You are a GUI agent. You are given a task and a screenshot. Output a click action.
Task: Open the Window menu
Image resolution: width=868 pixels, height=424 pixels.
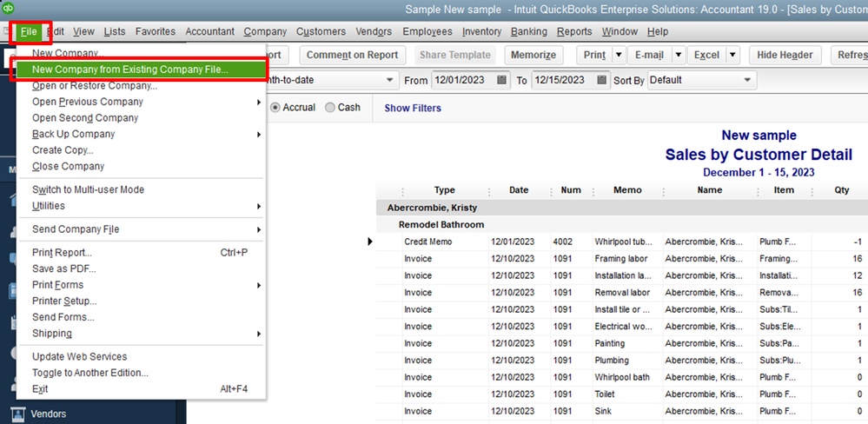pos(620,31)
